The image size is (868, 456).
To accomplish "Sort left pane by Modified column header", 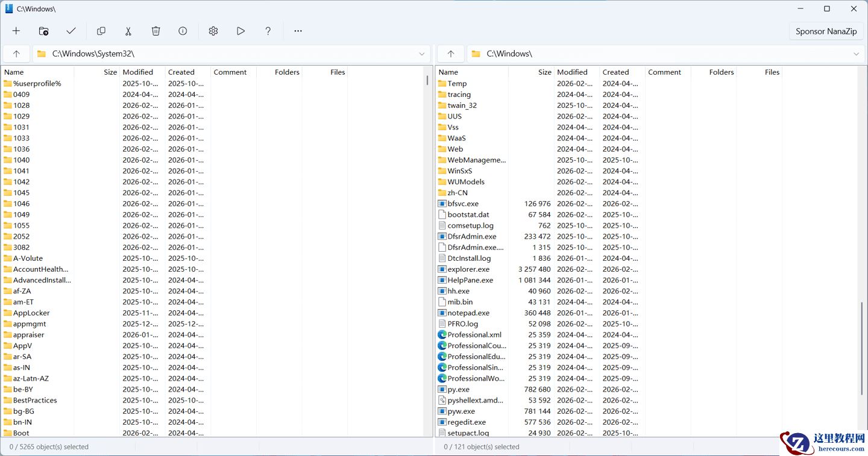I will pyautogui.click(x=138, y=72).
